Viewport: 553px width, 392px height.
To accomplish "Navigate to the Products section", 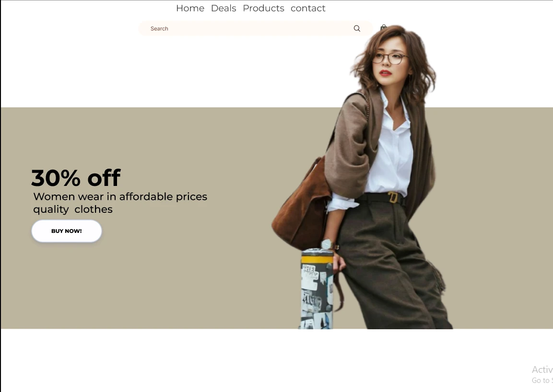I will click(263, 8).
